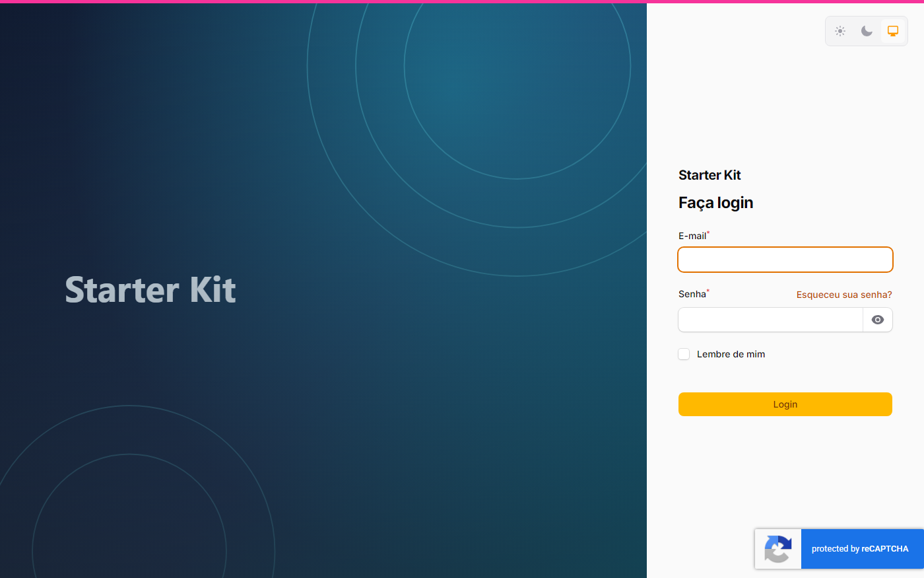Select system theme monitor icon
Image resolution: width=924 pixels, height=578 pixels.
pyautogui.click(x=893, y=31)
